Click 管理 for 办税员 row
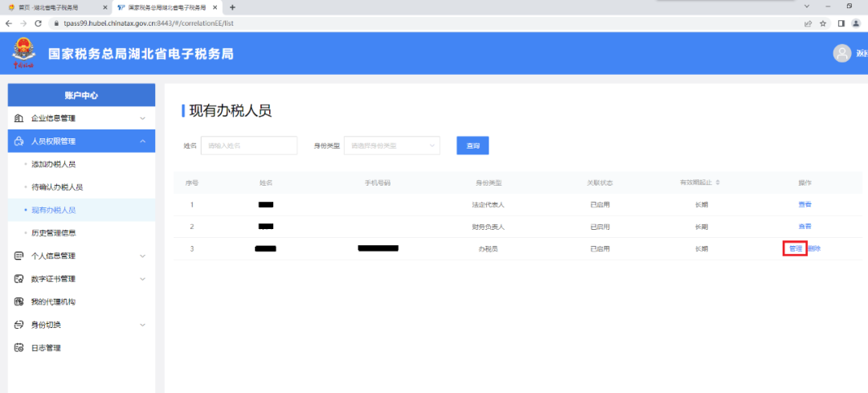The height and width of the screenshot is (393, 868). tap(796, 249)
